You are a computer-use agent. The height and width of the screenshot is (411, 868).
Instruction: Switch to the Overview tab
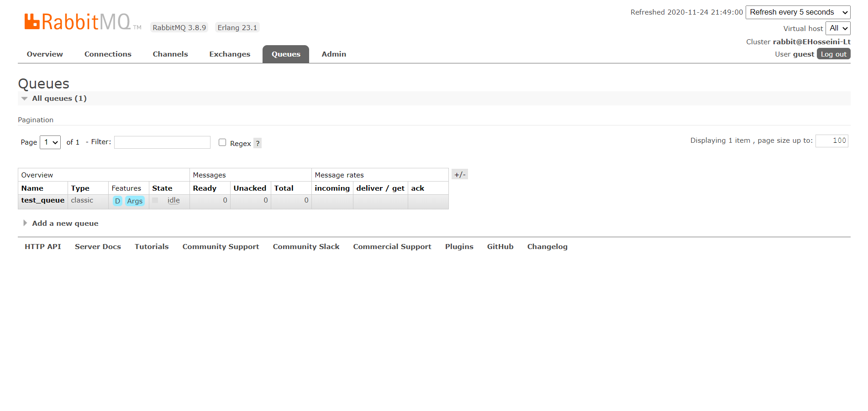[45, 54]
